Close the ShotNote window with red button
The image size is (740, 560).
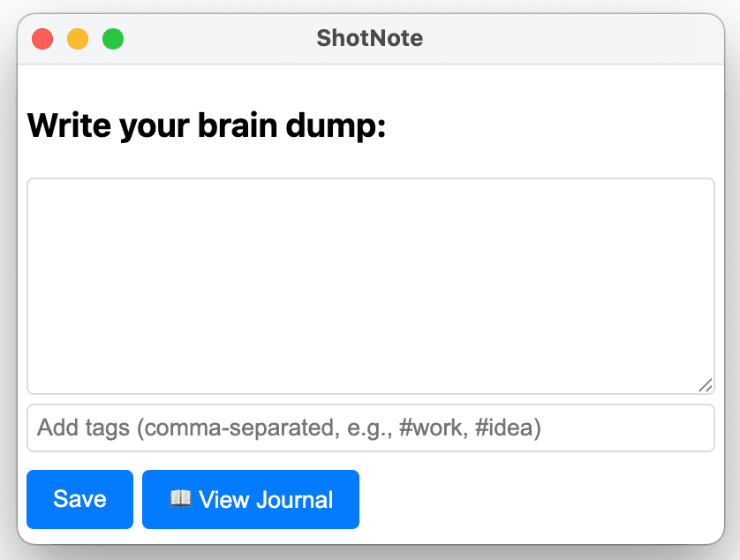click(42, 39)
